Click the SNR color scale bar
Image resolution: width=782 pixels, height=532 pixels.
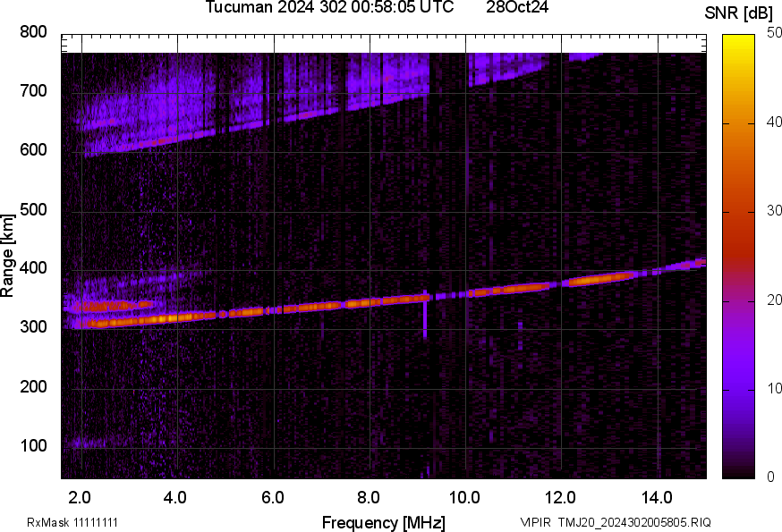point(739,257)
